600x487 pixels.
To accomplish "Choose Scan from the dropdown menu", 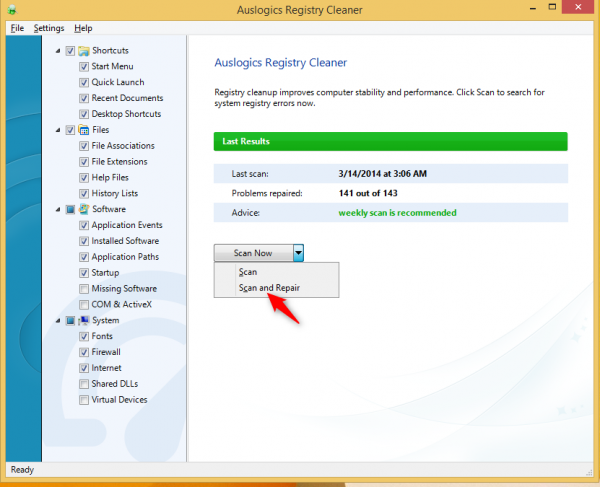I will [277, 272].
